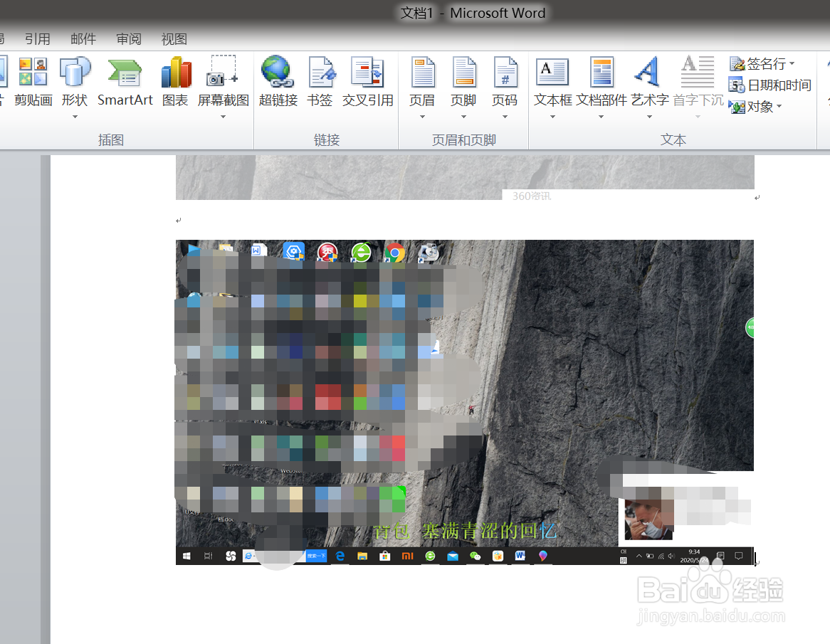Switch to the 视图 tab
Screen dimensions: 830x644
coord(174,39)
